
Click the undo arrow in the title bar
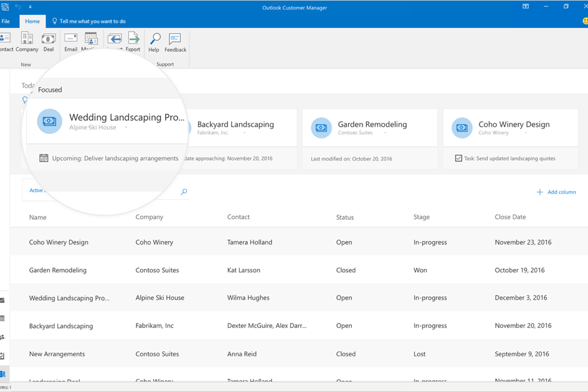pos(17,7)
